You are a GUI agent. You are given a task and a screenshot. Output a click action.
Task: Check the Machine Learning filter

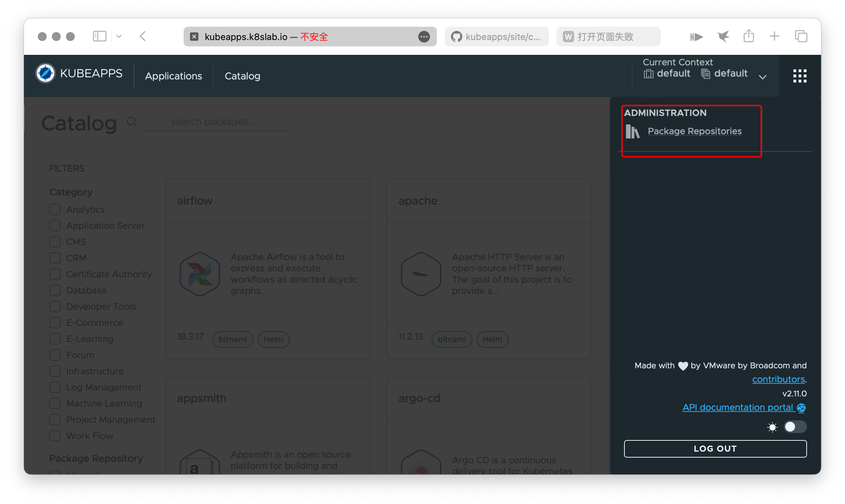point(55,403)
